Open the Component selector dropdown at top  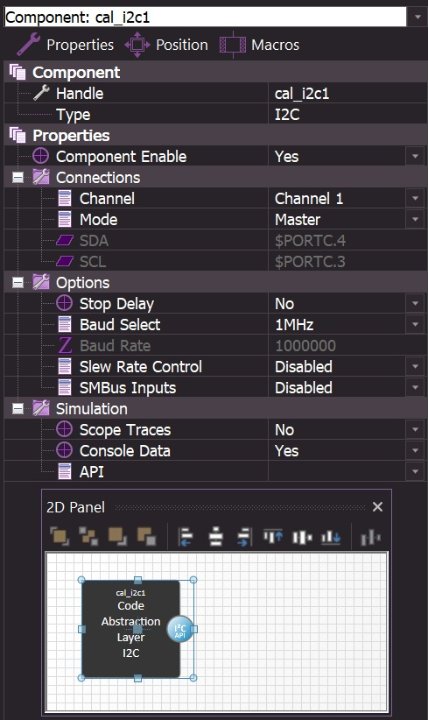[417, 17]
